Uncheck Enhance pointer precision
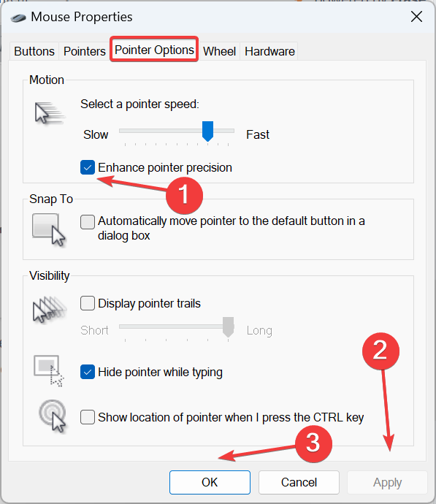The image size is (436, 504). pyautogui.click(x=88, y=167)
